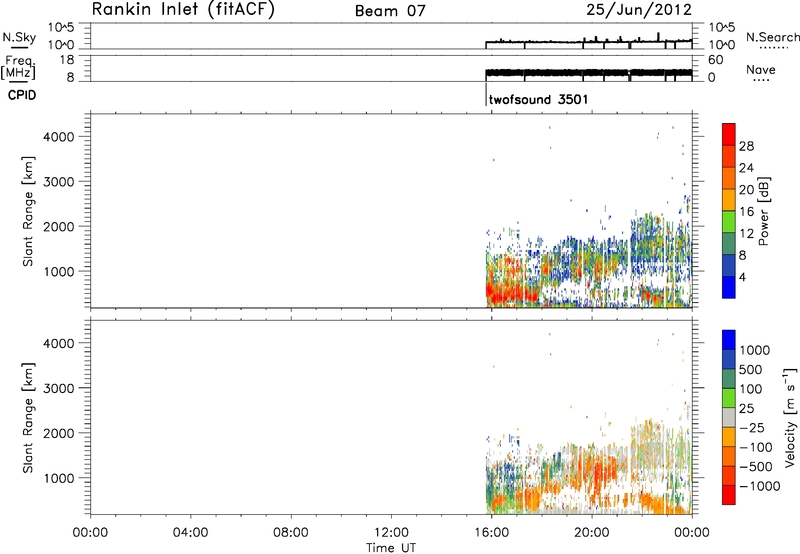Select the "Freq. [MHz]" axis label
The width and height of the screenshot is (800, 554).
pyautogui.click(x=19, y=68)
